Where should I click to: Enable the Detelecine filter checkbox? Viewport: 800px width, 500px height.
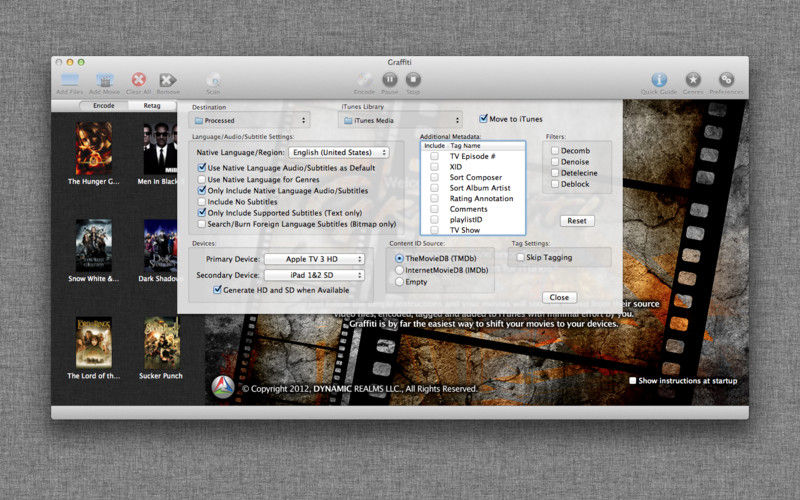pos(555,173)
